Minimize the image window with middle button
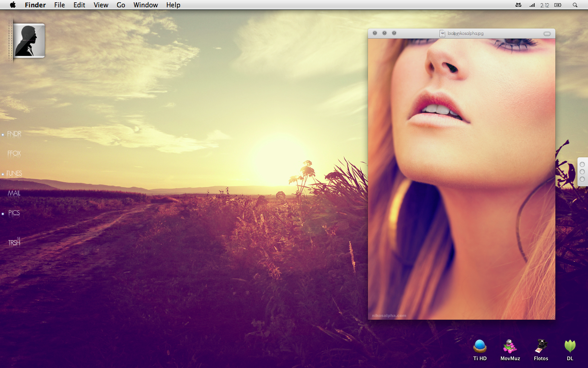588x368 pixels. 384,33
